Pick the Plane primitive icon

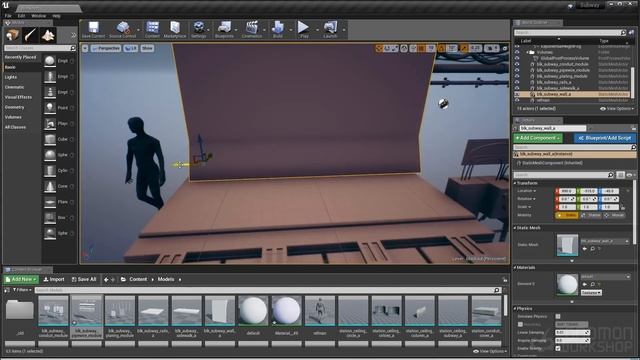pyautogui.click(x=50, y=202)
